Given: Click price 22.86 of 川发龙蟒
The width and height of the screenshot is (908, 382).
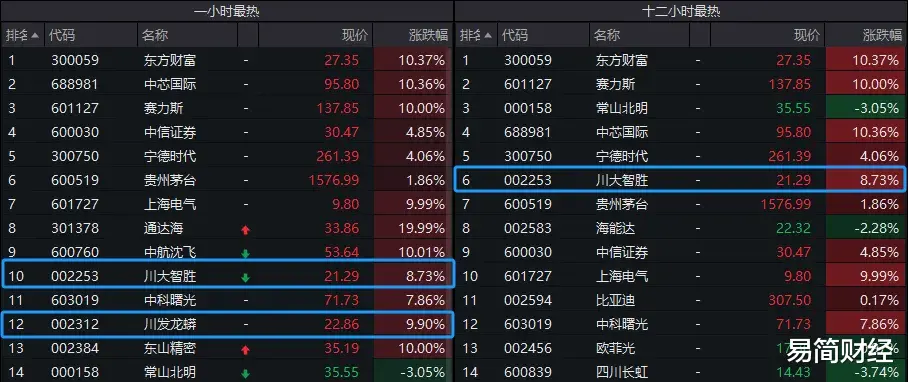Looking at the screenshot, I should (x=342, y=325).
